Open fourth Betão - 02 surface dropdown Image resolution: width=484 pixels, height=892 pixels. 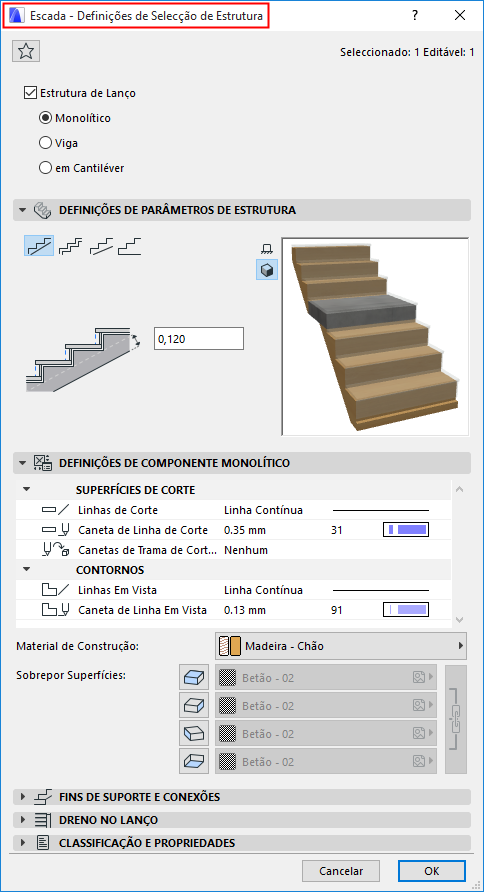coord(326,761)
